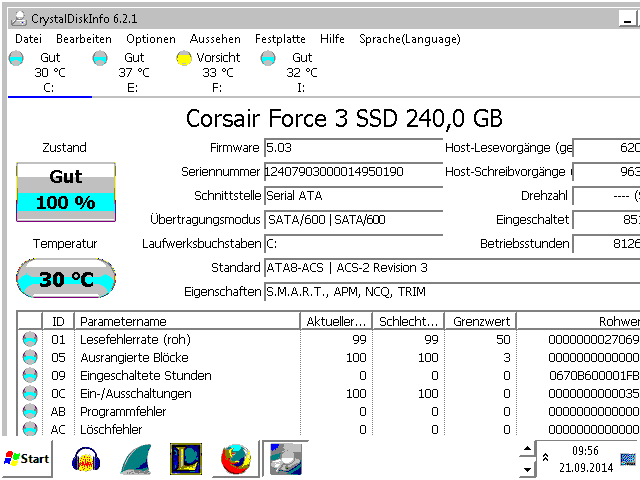Image resolution: width=640 pixels, height=480 pixels.
Task: Open the Hilfe menu
Action: point(332,39)
